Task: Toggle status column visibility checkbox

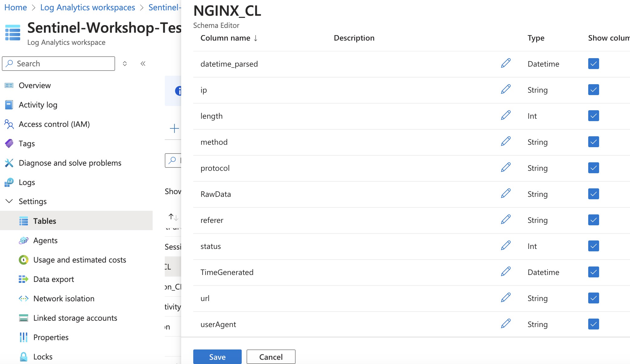Action: tap(594, 246)
